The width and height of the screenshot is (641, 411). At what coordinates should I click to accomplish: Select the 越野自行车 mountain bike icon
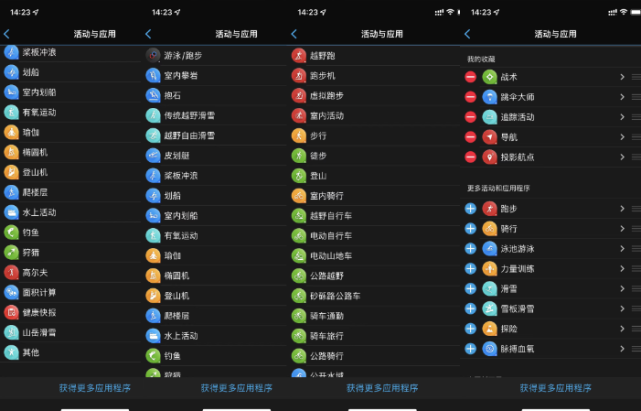pyautogui.click(x=299, y=216)
